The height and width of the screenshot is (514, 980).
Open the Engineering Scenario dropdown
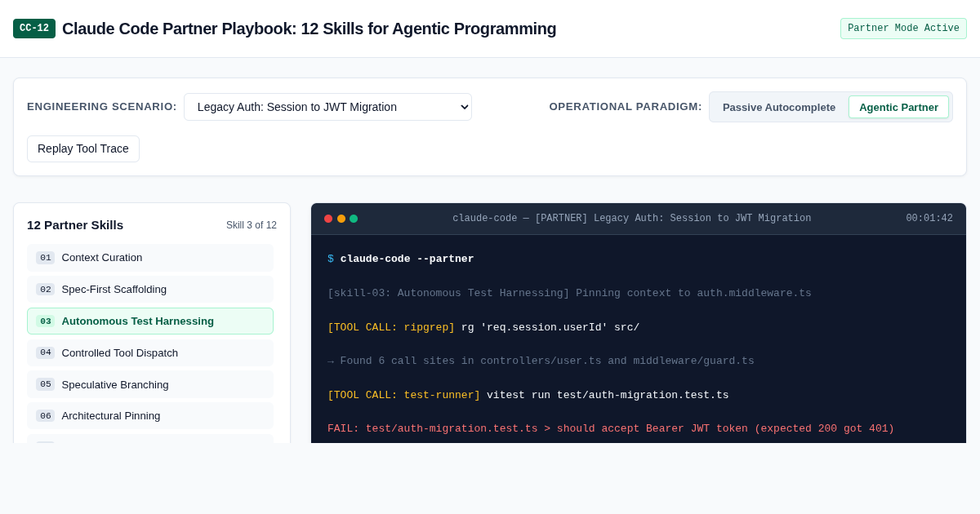327,107
